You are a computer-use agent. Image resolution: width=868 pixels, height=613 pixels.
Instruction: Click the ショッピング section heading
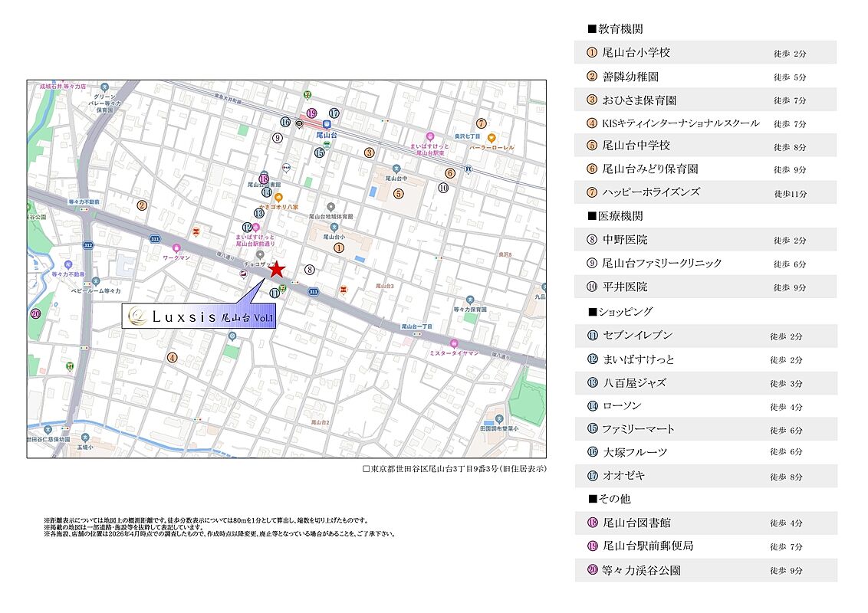coord(620,312)
